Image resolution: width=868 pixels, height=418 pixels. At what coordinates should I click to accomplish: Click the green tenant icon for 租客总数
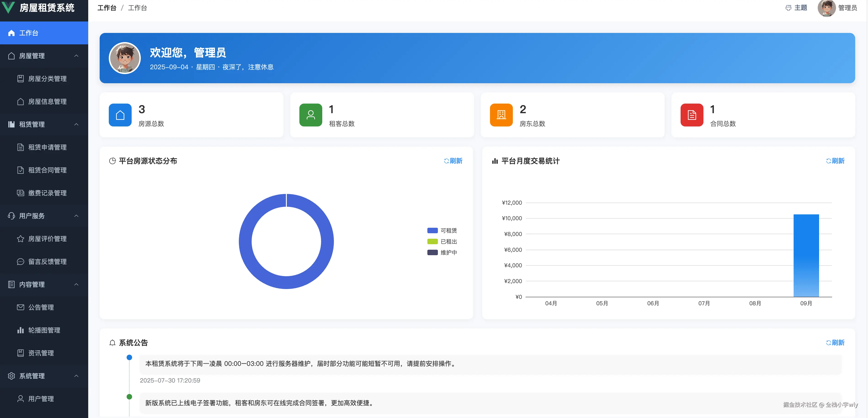310,115
